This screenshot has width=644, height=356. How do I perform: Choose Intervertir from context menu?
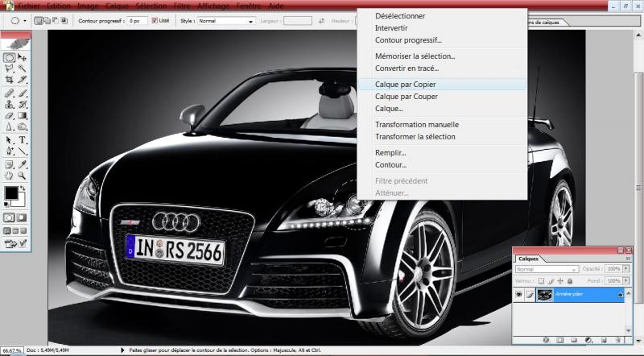391,28
